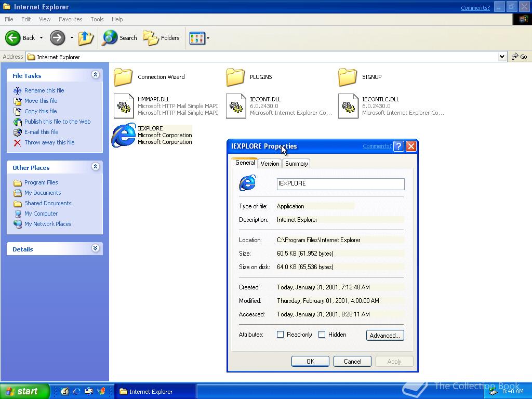The image size is (532, 399).
Task: Launch Internet Explorer from Quick Launch
Action: (77, 392)
